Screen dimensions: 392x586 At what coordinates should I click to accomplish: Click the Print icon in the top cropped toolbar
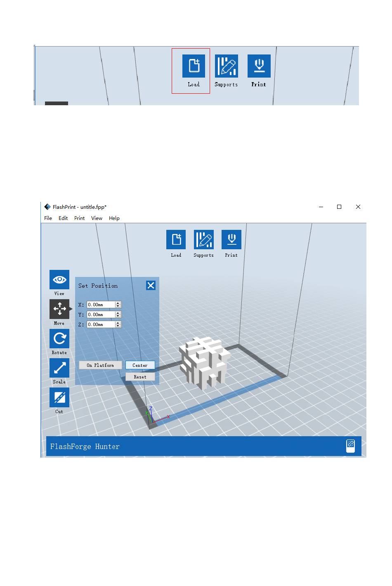tap(259, 66)
